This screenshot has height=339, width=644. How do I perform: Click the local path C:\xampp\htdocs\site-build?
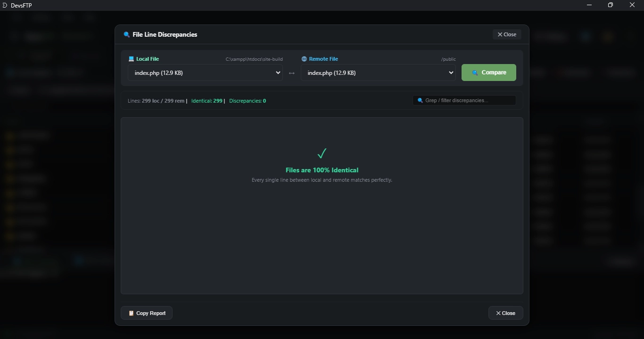pyautogui.click(x=254, y=59)
